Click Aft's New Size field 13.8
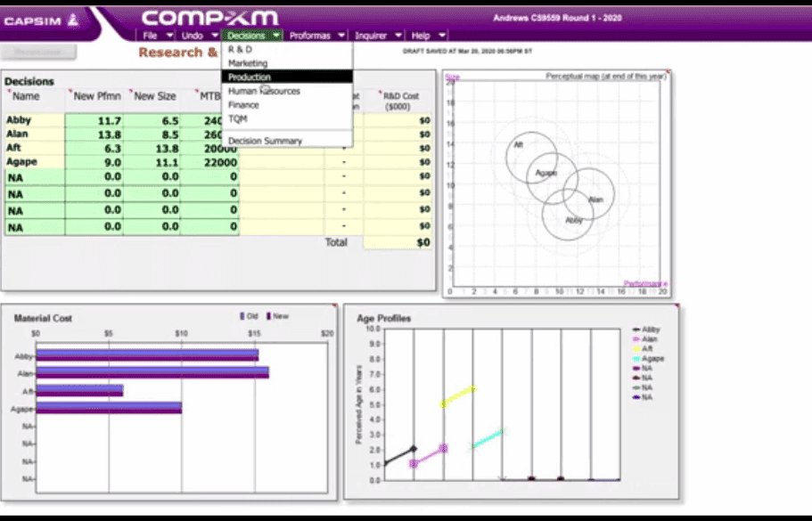The image size is (812, 521). pos(152,149)
